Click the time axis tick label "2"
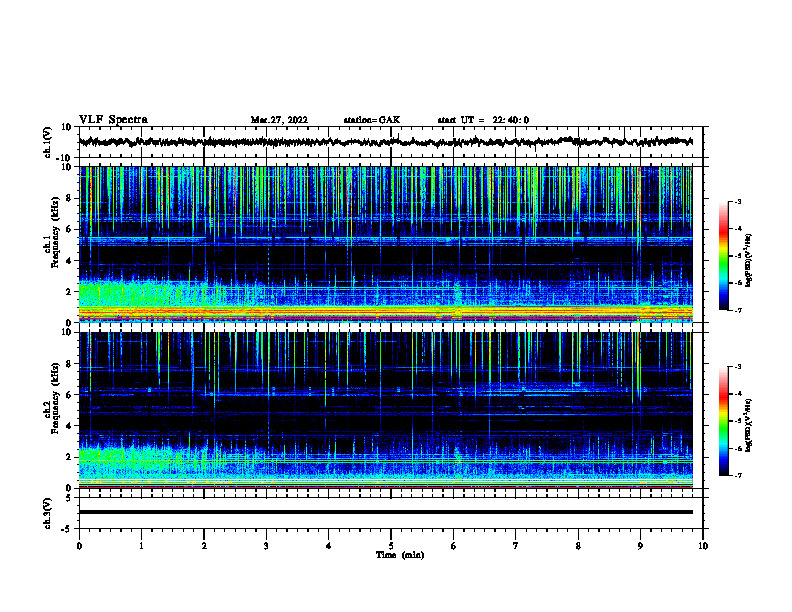Image resolution: width=792 pixels, height=612 pixels. tap(204, 546)
